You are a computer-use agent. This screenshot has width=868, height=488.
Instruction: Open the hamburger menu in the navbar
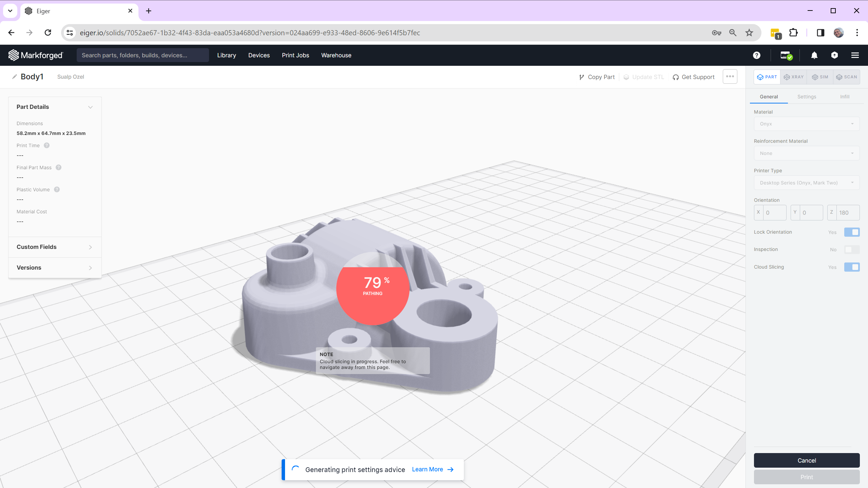pos(855,55)
